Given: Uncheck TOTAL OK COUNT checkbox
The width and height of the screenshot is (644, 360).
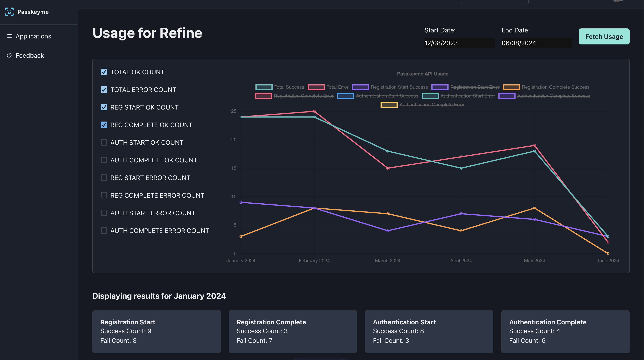Looking at the screenshot, I should (x=104, y=72).
